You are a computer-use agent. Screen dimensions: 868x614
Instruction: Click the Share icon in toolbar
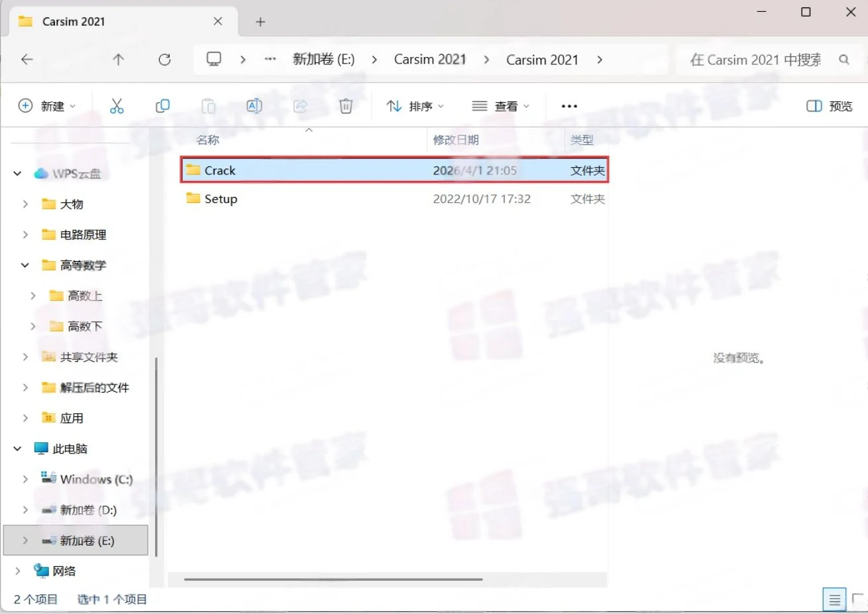click(x=300, y=106)
